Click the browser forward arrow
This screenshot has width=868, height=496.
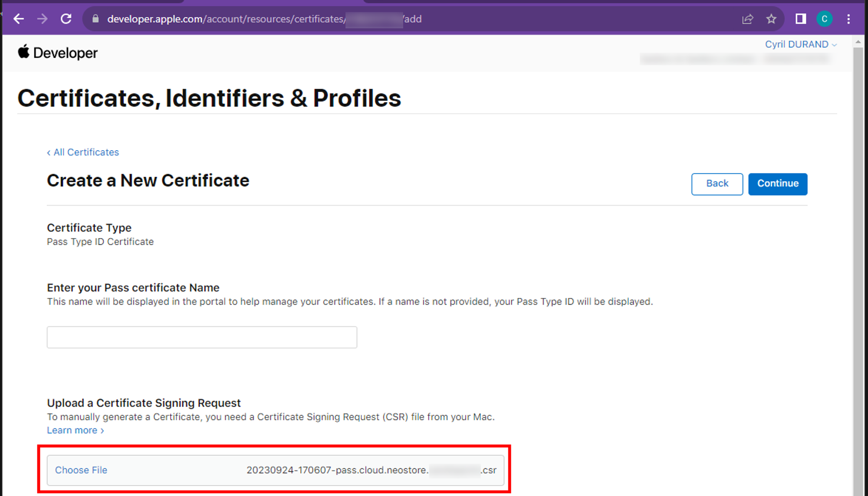[42, 19]
